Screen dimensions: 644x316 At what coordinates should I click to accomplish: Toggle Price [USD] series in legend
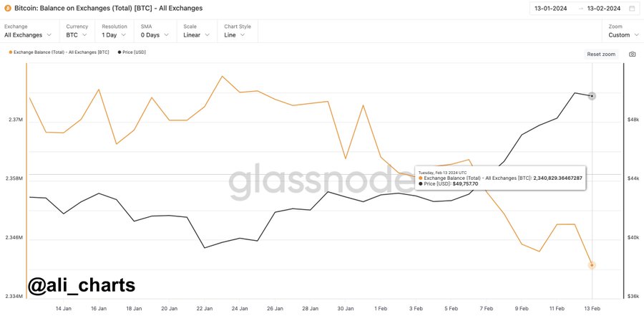click(x=132, y=52)
